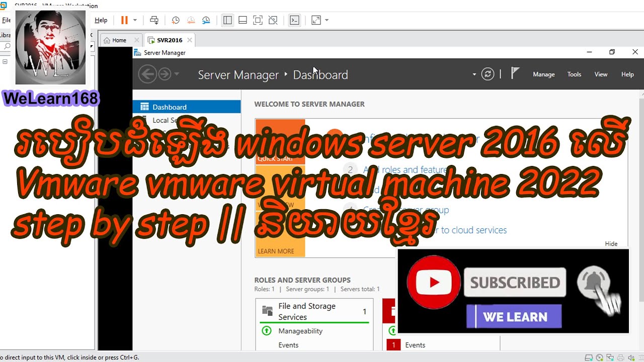Screen dimensions: 644x362
Task: Open the Server Manager navigation history dropdown
Action: tap(176, 74)
